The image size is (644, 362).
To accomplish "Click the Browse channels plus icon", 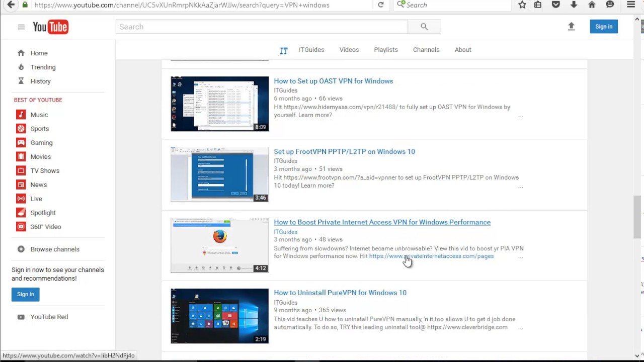I will [21, 249].
